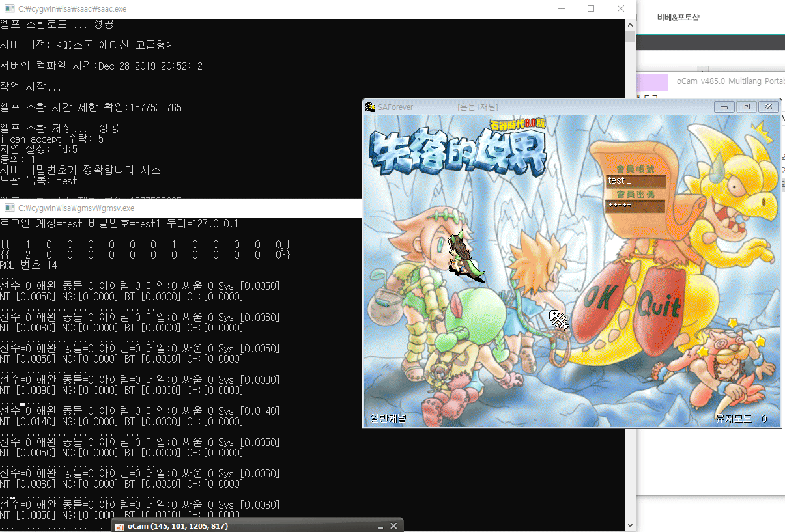
Task: Click the NT:[0.0140] log line
Action: 122,421
